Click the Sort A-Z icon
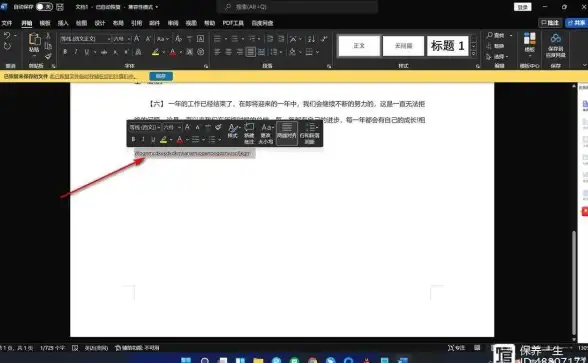The height and width of the screenshot is (363, 588). tap(311, 39)
